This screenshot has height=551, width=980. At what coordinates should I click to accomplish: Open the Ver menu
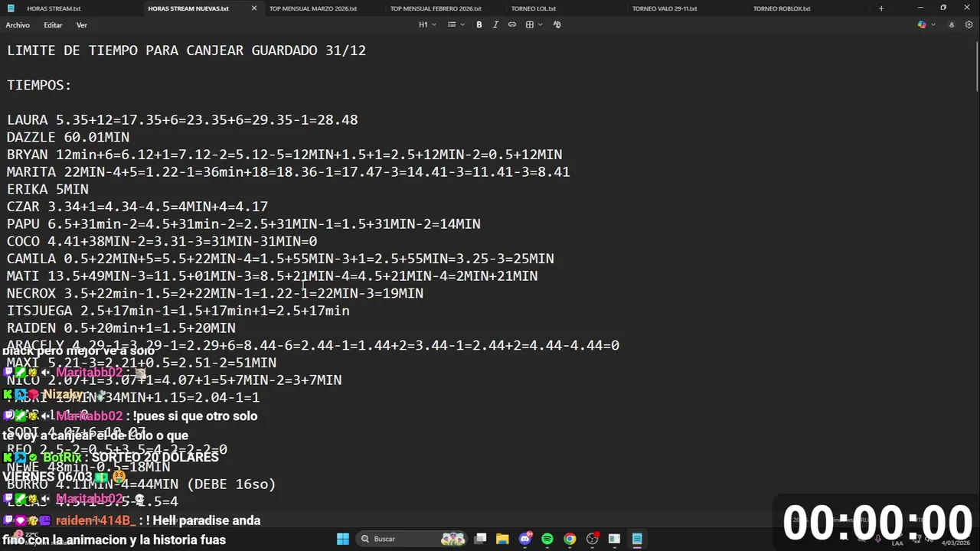(82, 25)
